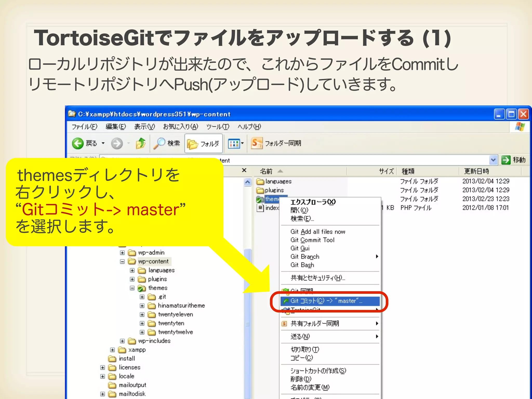Viewport: 532px width, 399px height.
Task: Open the ツール menu in menu bar
Action: 217,127
